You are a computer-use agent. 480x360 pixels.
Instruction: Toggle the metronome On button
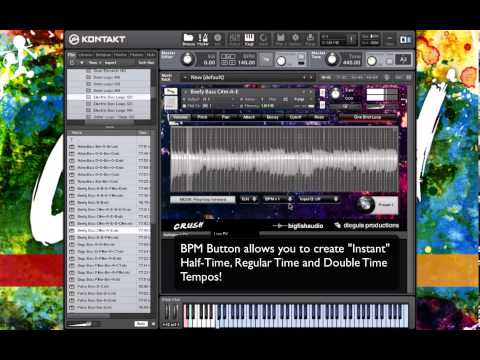coord(301,56)
